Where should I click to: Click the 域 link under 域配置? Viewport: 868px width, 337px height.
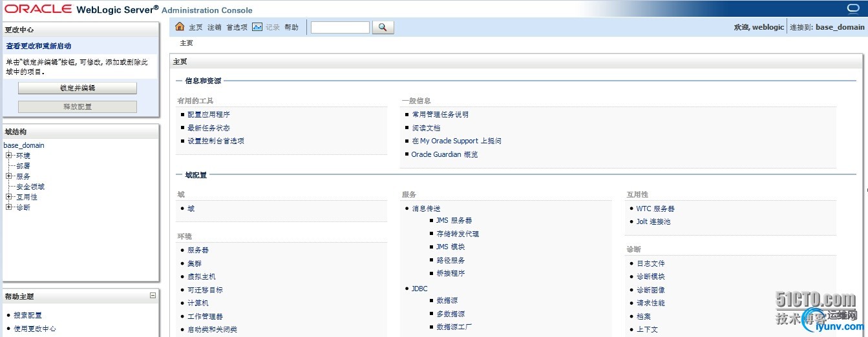pos(191,209)
